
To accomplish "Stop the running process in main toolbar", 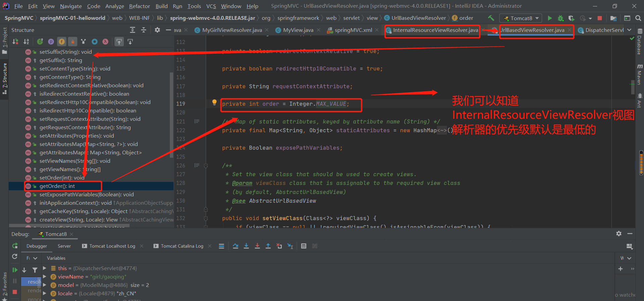I will click(600, 18).
